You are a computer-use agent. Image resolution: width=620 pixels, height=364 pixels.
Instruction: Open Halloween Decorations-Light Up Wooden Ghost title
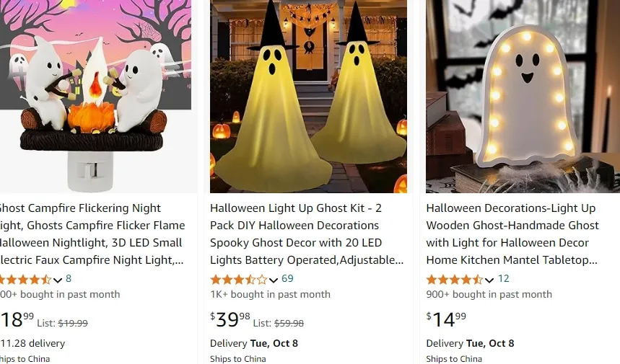(x=512, y=234)
